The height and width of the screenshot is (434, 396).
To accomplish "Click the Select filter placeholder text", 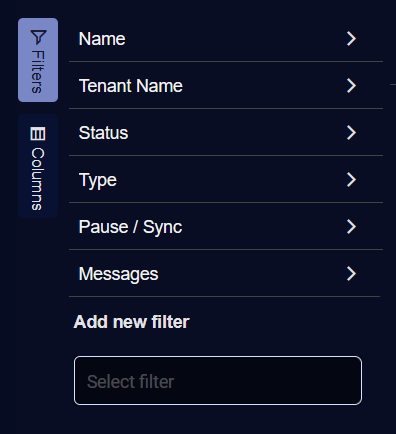I will pyautogui.click(x=130, y=382).
